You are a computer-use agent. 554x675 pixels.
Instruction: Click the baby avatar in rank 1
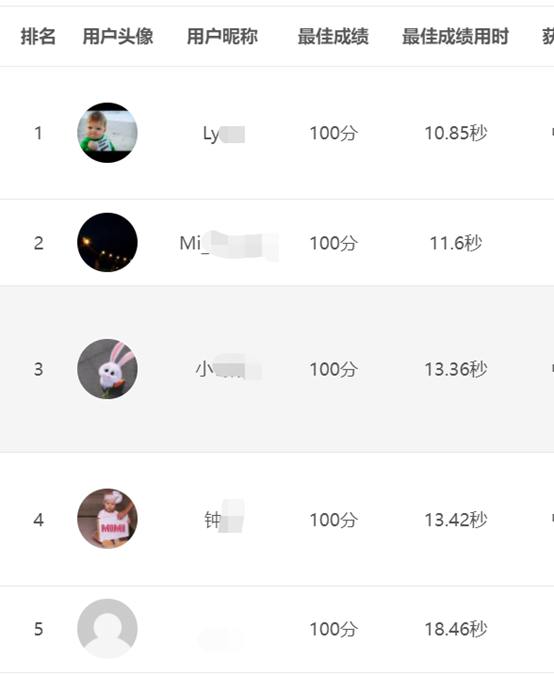click(x=107, y=133)
